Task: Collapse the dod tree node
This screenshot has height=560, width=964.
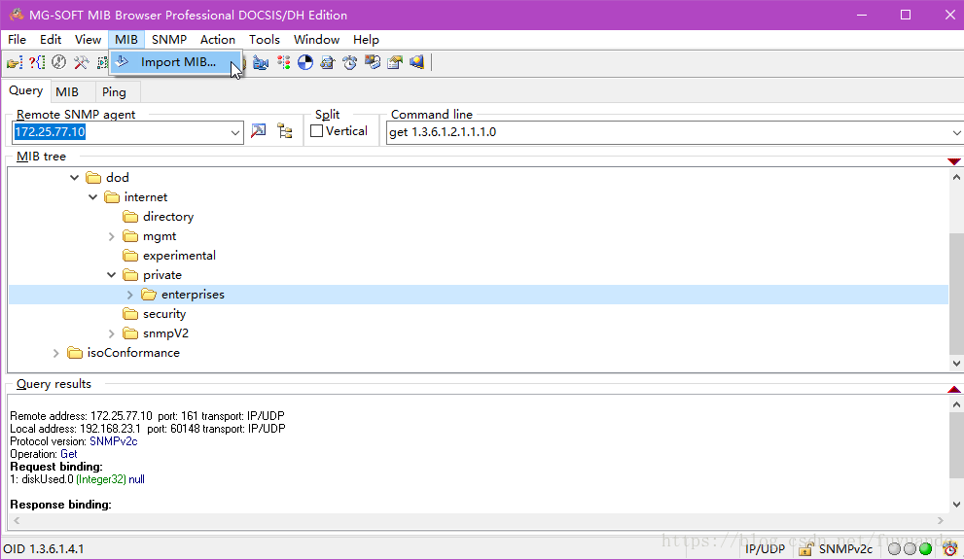Action: coord(74,178)
